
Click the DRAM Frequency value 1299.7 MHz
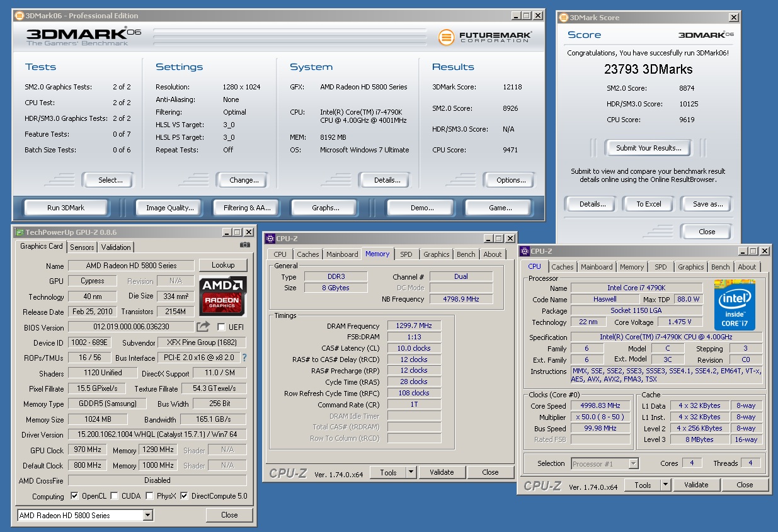415,326
